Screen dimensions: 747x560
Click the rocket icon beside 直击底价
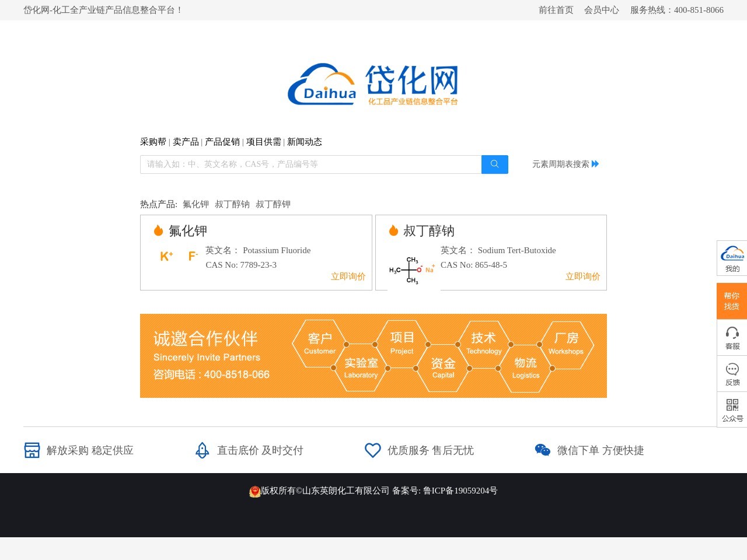point(202,450)
